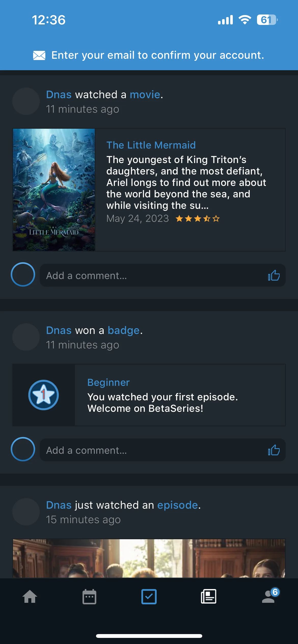Image resolution: width=298 pixels, height=644 pixels.
Task: Open the 'badge' link in second post
Action: point(124,330)
